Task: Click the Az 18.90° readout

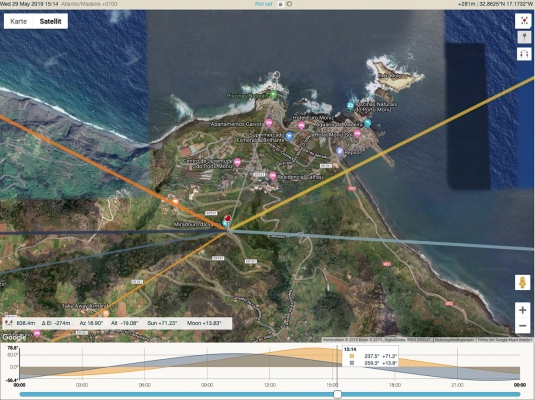Action: (91, 323)
